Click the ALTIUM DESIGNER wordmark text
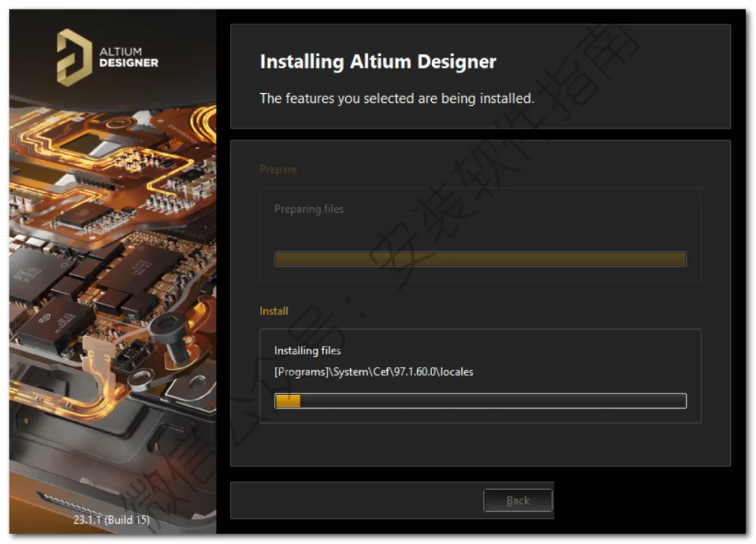The width and height of the screenshot is (756, 544). tap(128, 57)
